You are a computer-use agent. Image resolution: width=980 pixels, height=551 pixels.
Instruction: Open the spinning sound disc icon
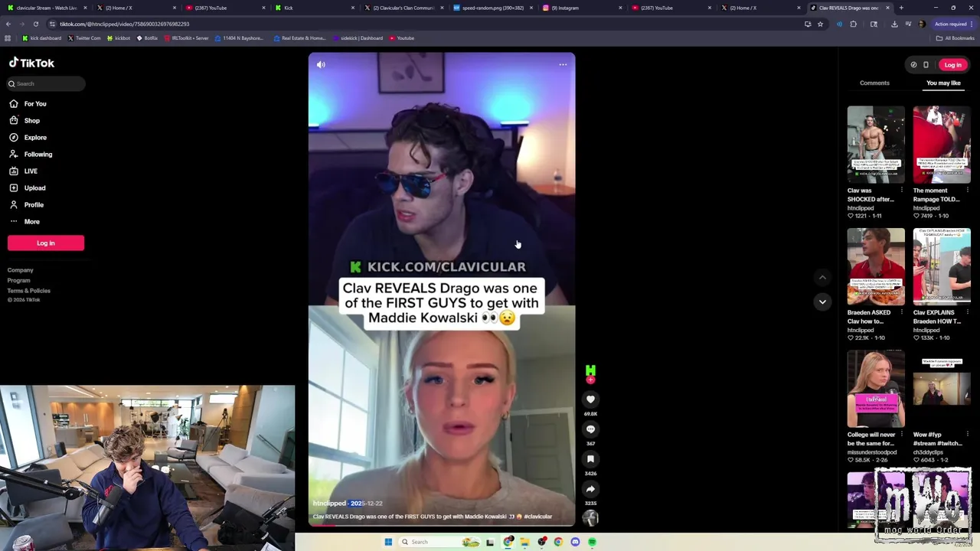590,518
